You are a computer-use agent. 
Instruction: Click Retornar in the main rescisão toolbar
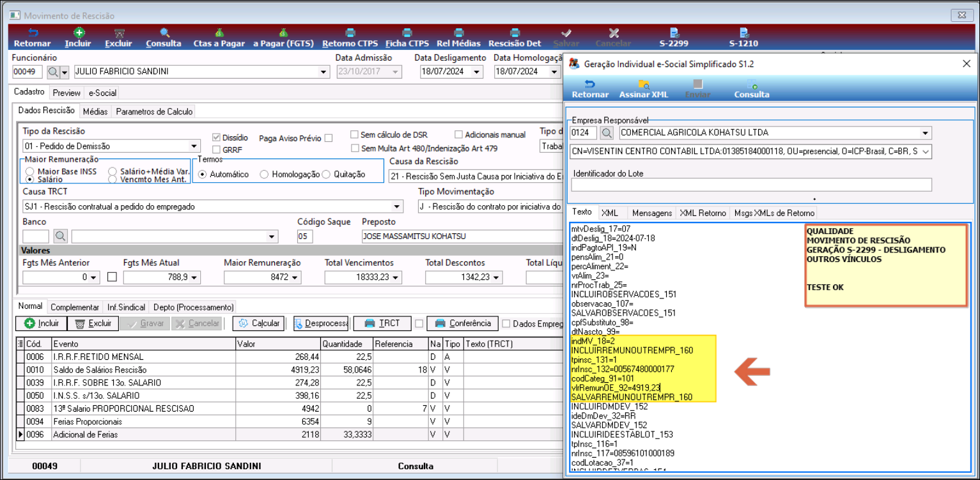[33, 38]
